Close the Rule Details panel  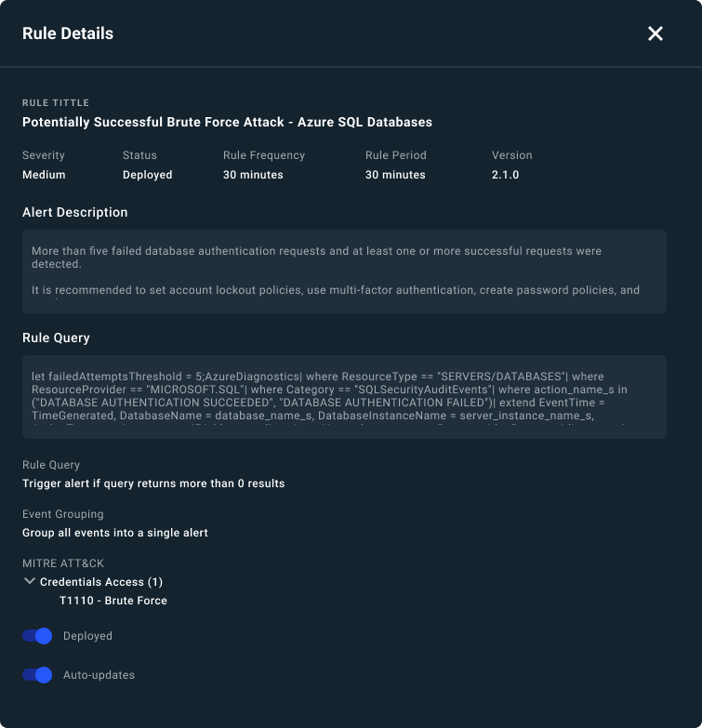pos(656,33)
